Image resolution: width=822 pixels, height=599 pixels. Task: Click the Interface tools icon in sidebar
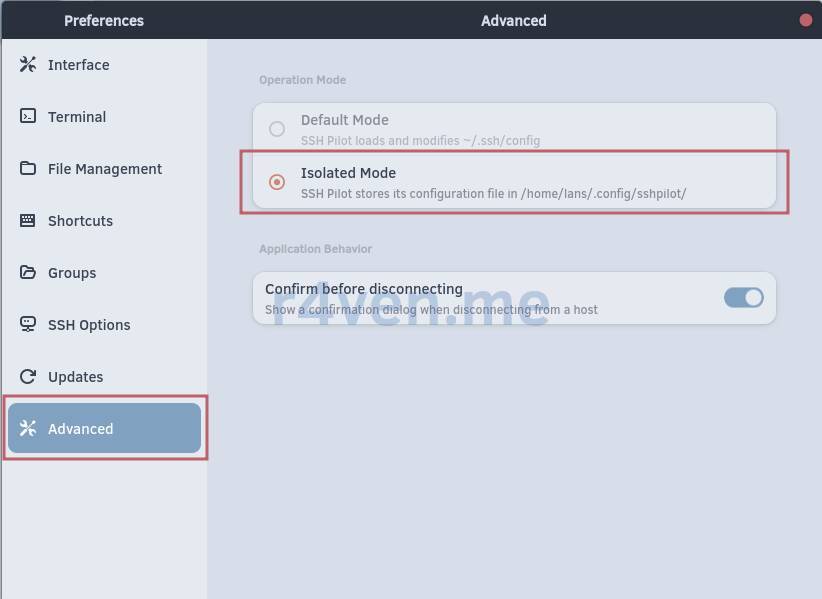tap(28, 65)
